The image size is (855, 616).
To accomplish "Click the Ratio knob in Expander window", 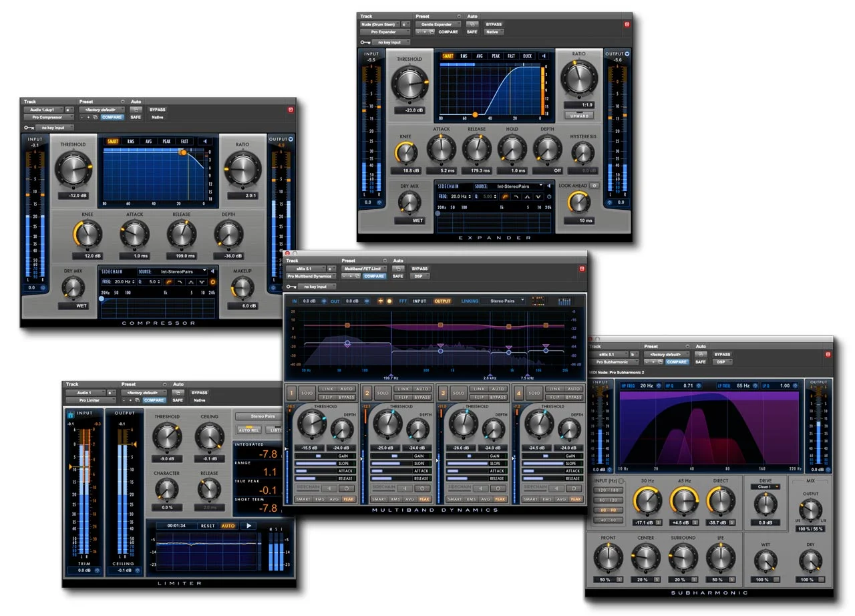I will pos(578,80).
